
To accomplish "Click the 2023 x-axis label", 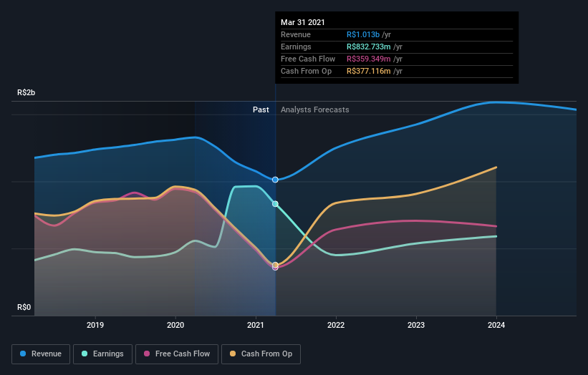I will pos(416,325).
